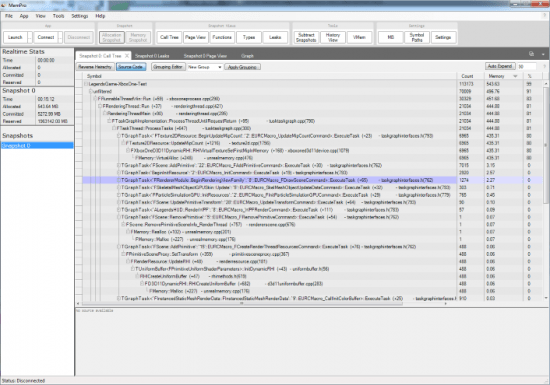
Task: Open the VMem tool
Action: 359,37
